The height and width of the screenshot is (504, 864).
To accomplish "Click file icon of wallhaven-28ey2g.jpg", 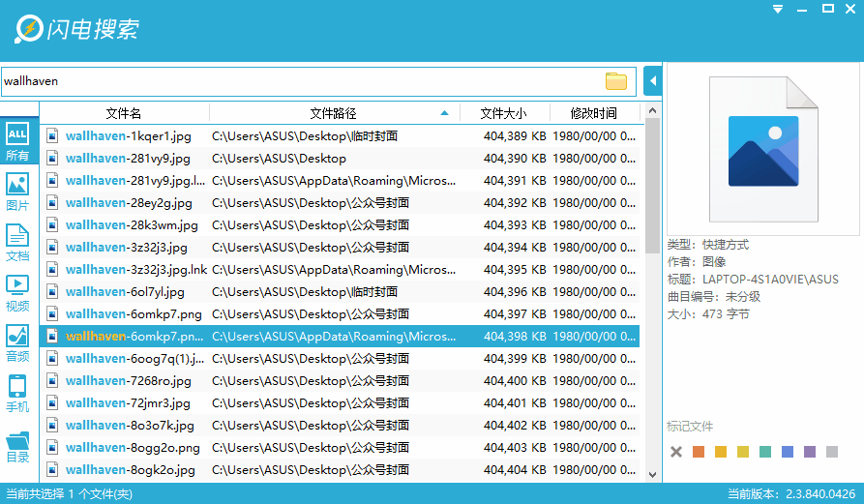I will click(x=52, y=203).
